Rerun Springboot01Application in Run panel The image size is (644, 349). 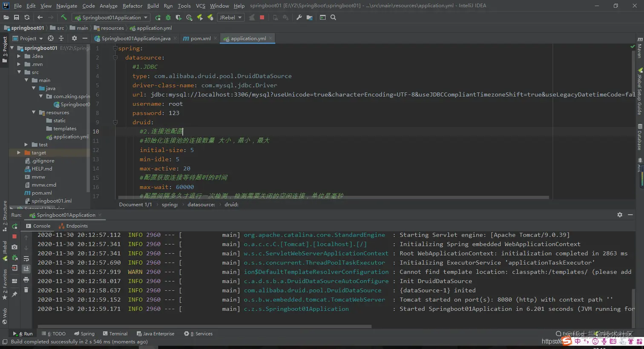[14, 226]
